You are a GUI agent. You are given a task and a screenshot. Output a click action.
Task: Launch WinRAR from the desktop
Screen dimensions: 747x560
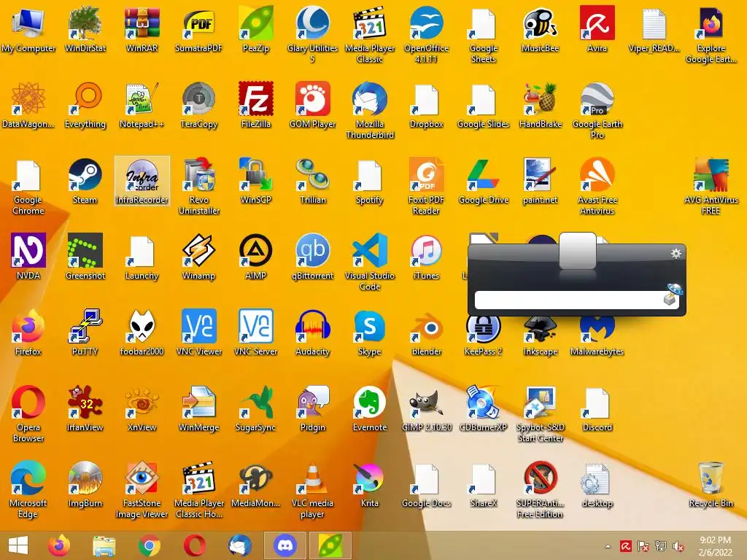tap(142, 29)
